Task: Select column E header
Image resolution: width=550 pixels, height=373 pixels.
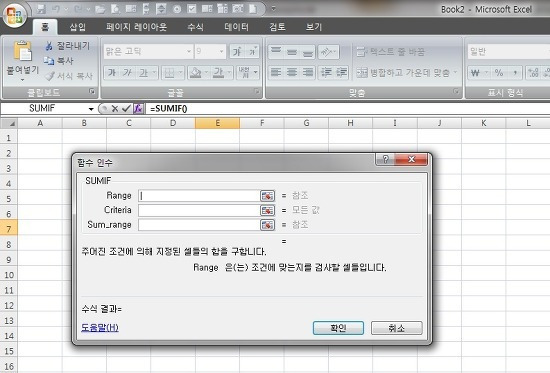Action: point(217,123)
